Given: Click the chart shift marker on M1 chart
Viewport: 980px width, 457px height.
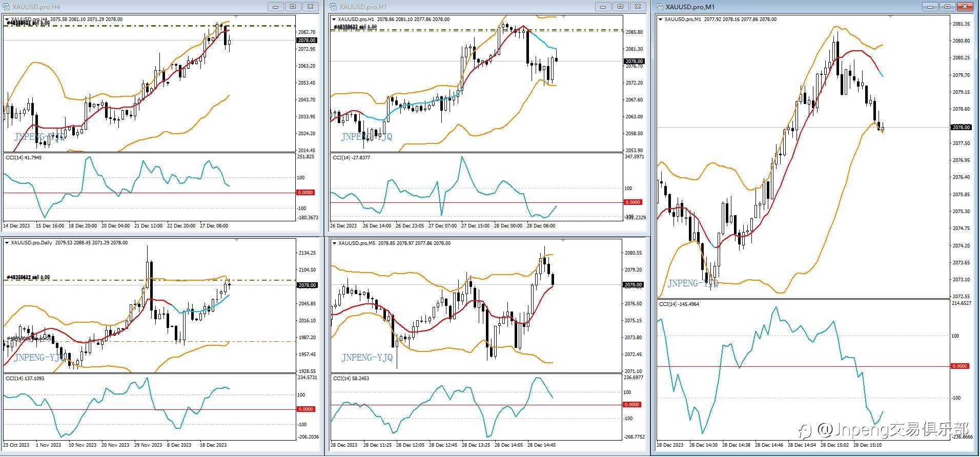Looking at the screenshot, I should pyautogui.click(x=890, y=17).
